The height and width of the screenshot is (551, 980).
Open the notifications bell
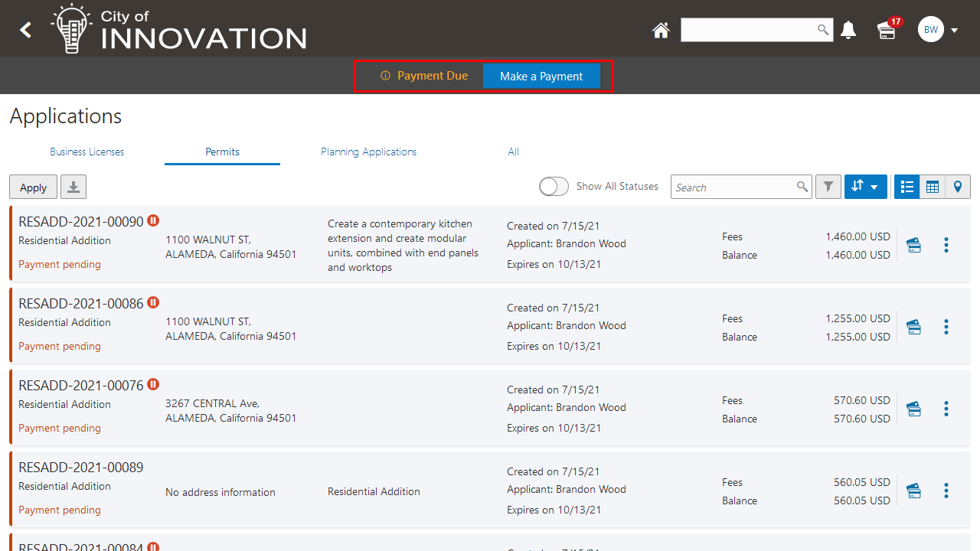pos(848,31)
